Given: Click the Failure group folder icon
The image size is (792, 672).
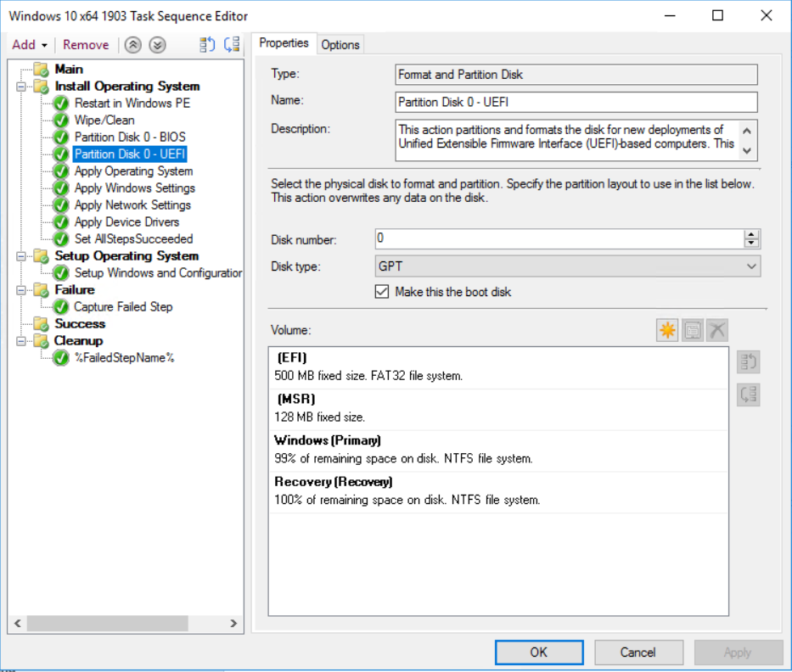Looking at the screenshot, I should point(42,290).
